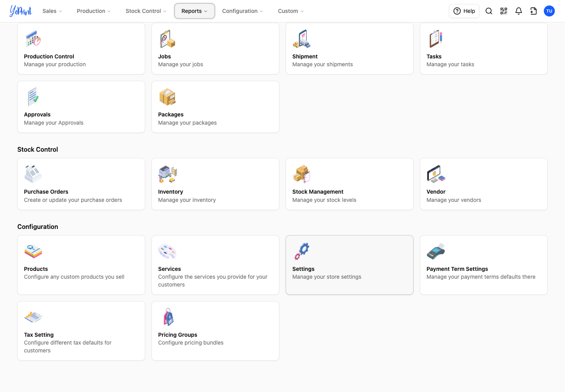Click the Inventory warehouse icon
The height and width of the screenshot is (392, 565).
[168, 174]
